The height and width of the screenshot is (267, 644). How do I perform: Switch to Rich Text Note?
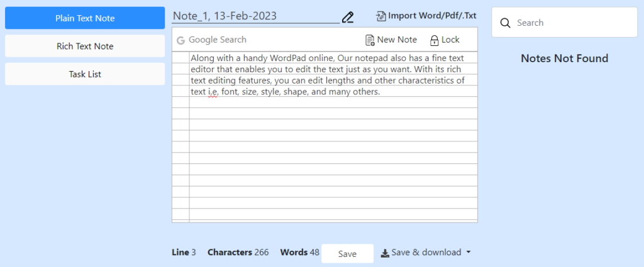[85, 46]
